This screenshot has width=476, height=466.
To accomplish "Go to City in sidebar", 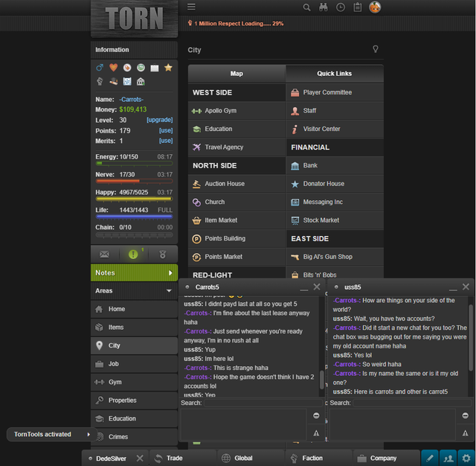I will (x=134, y=345).
